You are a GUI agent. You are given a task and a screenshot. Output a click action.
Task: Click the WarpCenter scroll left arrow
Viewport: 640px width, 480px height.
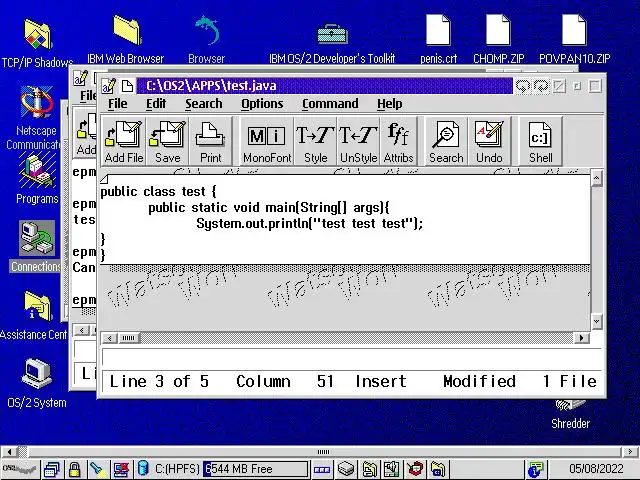click(x=9, y=452)
